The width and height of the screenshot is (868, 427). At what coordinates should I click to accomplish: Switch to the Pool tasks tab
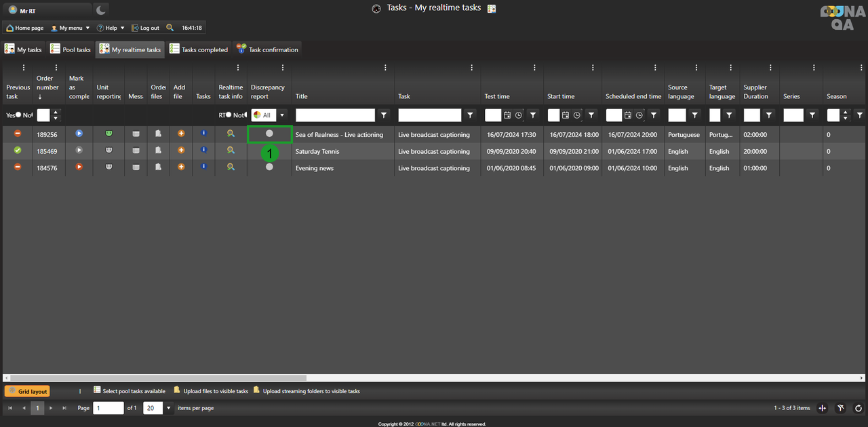coord(71,49)
